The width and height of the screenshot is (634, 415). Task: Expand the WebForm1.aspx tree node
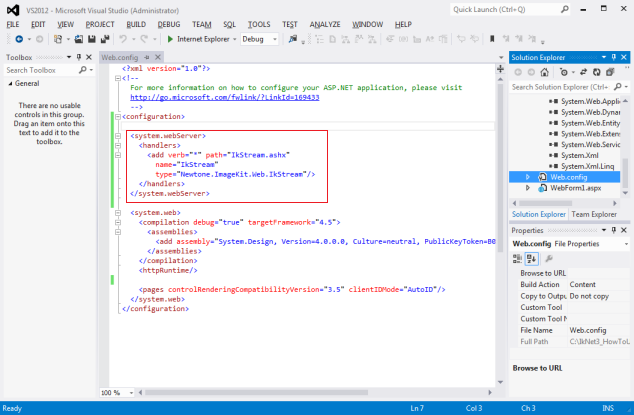[529, 189]
